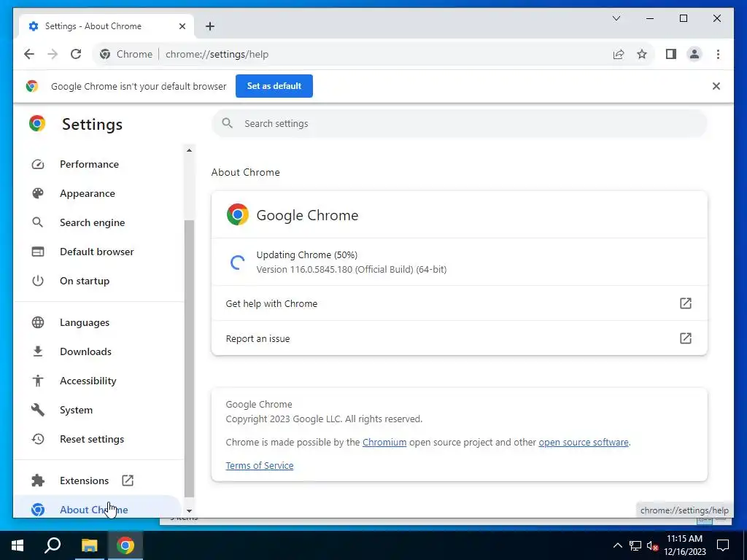Click the share this page icon
The height and width of the screenshot is (560, 747).
(619, 54)
